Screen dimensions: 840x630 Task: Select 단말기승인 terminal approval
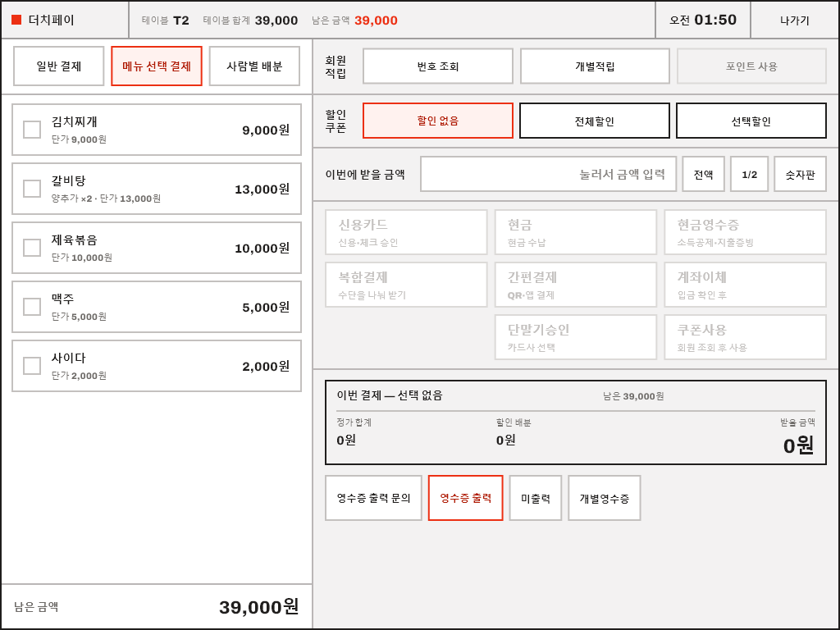pyautogui.click(x=576, y=337)
